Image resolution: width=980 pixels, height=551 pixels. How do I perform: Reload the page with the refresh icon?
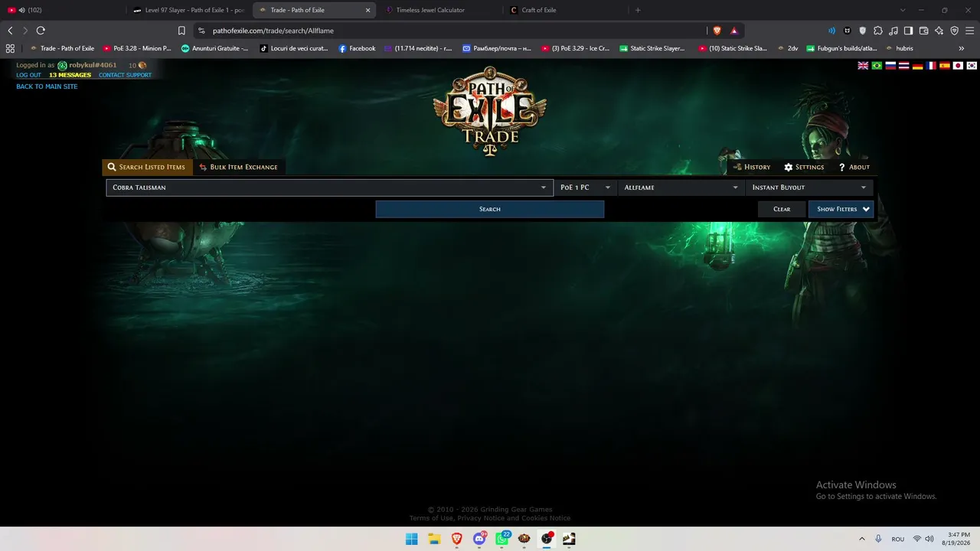tap(41, 31)
